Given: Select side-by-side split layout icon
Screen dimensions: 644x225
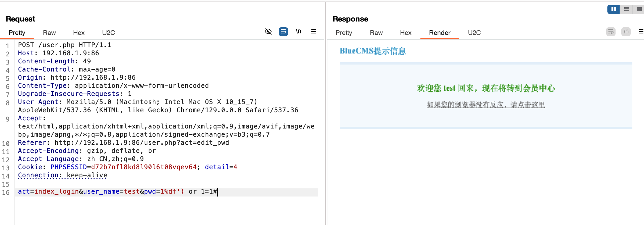Looking at the screenshot, I should (x=614, y=9).
